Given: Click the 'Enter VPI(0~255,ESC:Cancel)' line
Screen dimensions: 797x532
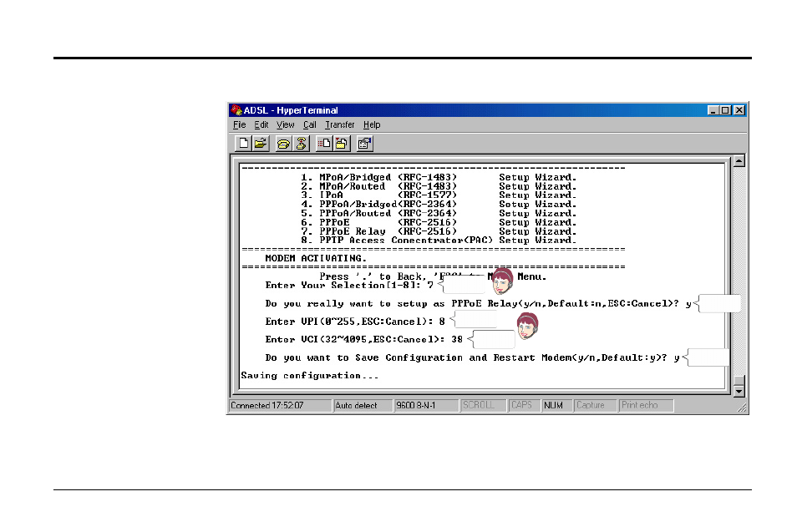Looking at the screenshot, I should tap(355, 322).
